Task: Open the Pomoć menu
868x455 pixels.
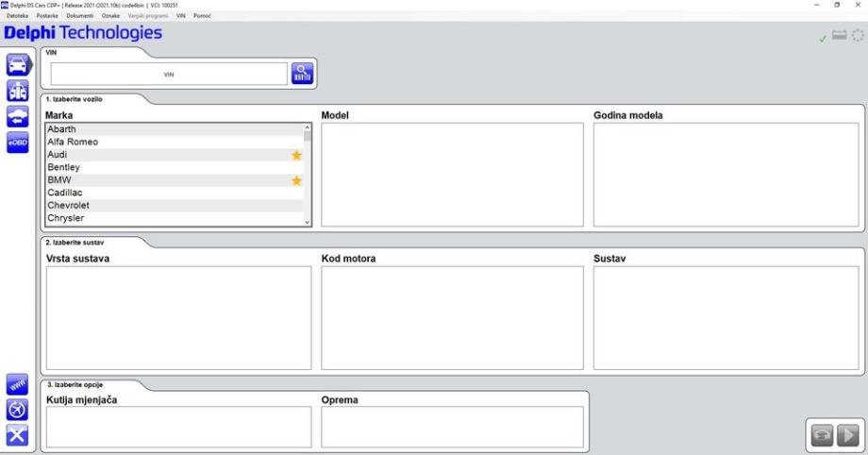Action: click(x=202, y=15)
